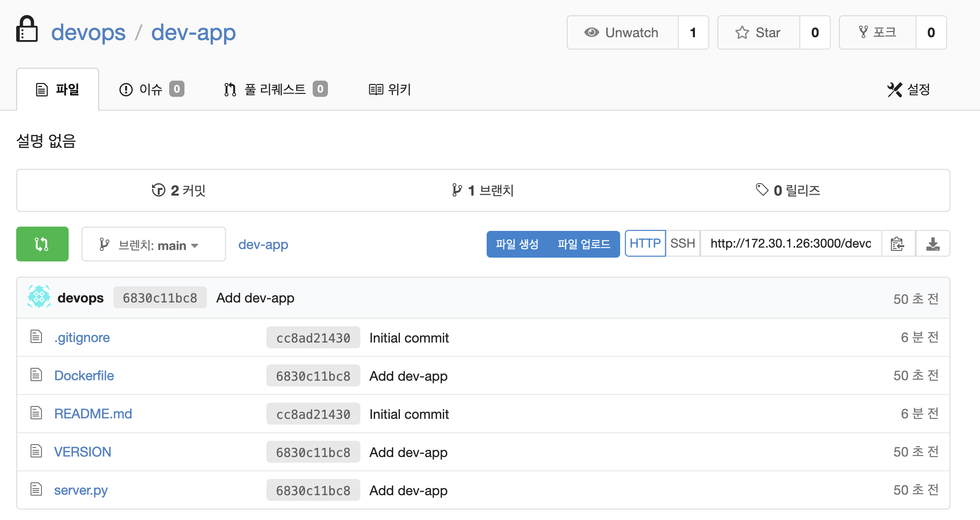Click the file create (파일 생성) button

click(x=517, y=244)
